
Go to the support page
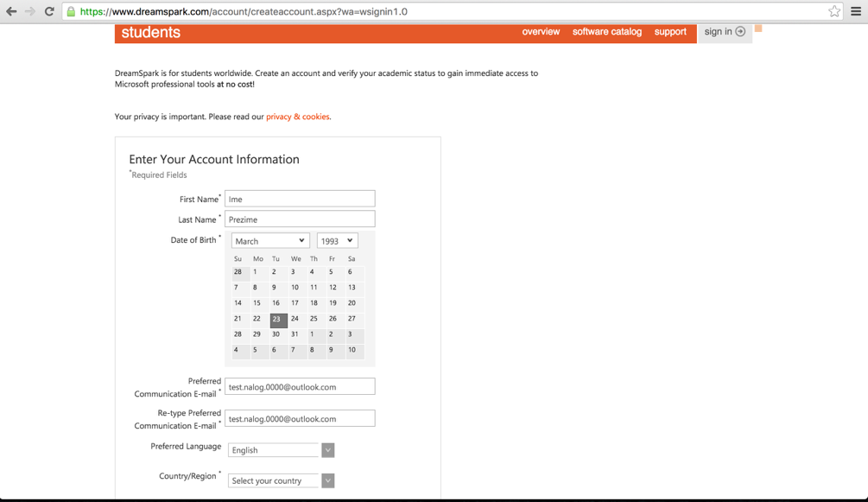(670, 32)
